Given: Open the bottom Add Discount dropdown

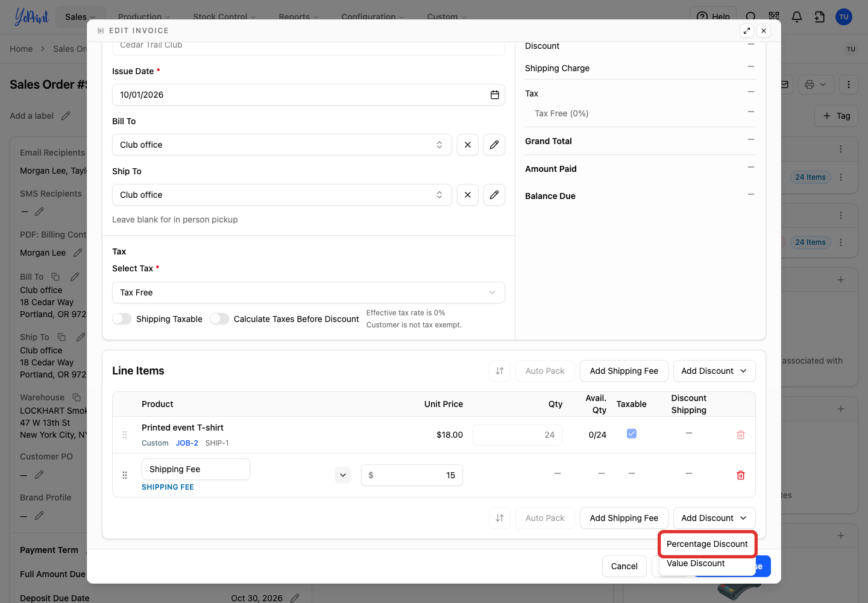Looking at the screenshot, I should click(x=714, y=518).
